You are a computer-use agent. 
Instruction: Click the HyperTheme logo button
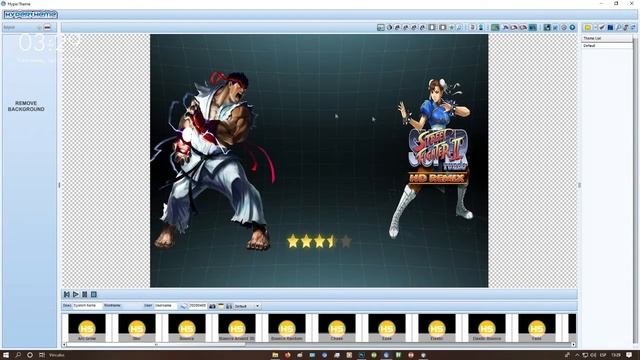31,15
